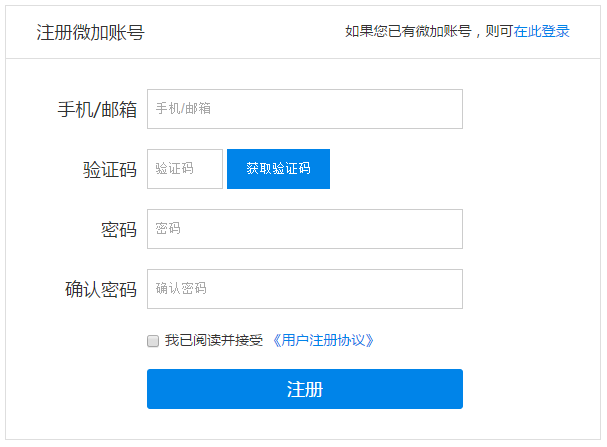Image resolution: width=607 pixels, height=447 pixels.
Task: Click the 注册微加账号 heading
Action: coord(90,32)
